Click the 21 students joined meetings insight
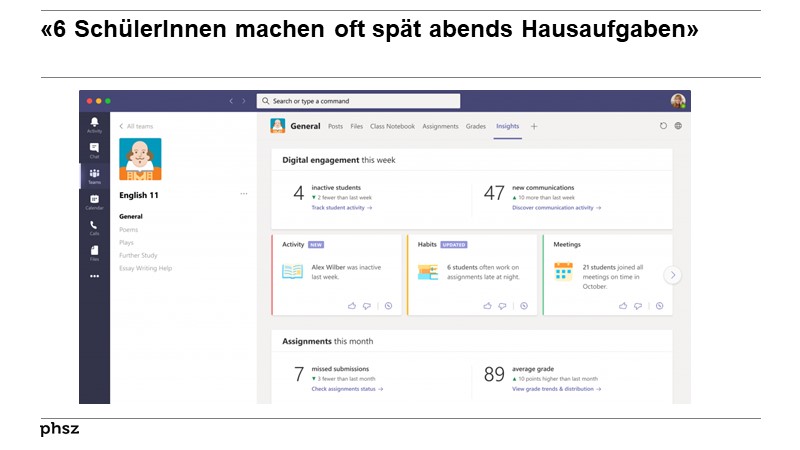800x450 pixels. 613,277
